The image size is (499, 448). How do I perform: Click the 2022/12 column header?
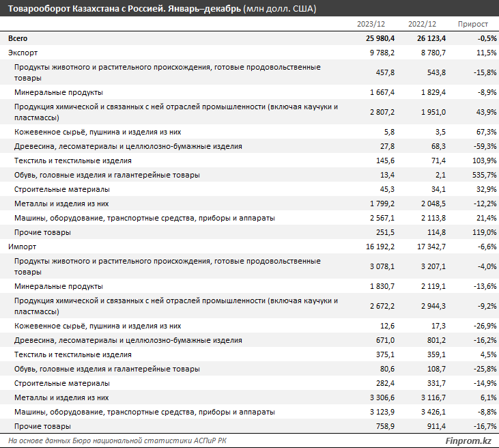[422, 24]
